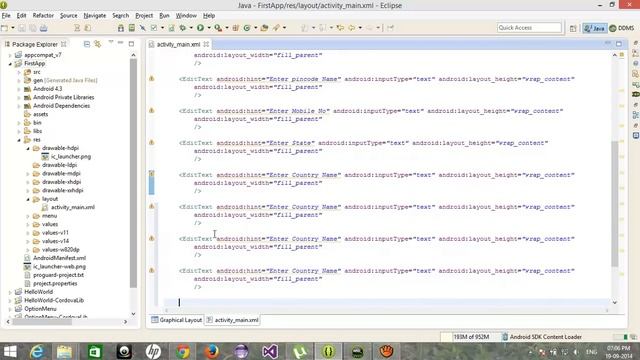
Task: Open Internet Explorer from the taskbar
Action: tap(36, 351)
